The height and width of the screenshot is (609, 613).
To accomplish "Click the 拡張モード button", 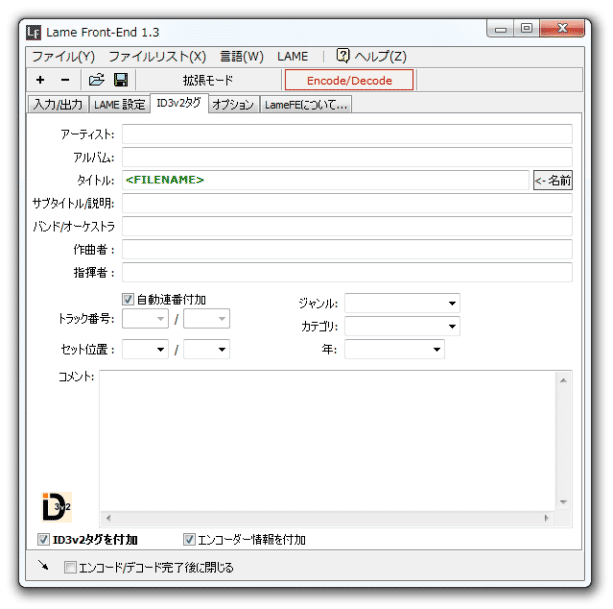I will 208,80.
